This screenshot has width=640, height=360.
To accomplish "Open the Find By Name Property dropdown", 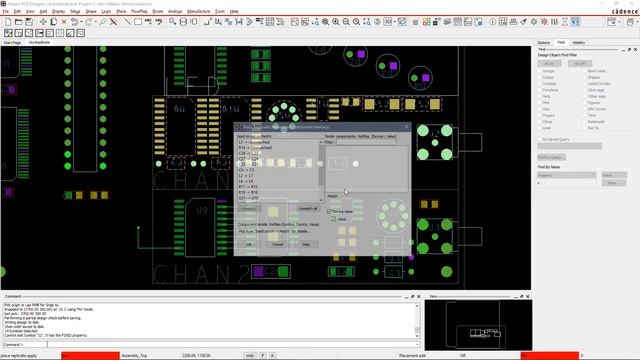I will 567,175.
